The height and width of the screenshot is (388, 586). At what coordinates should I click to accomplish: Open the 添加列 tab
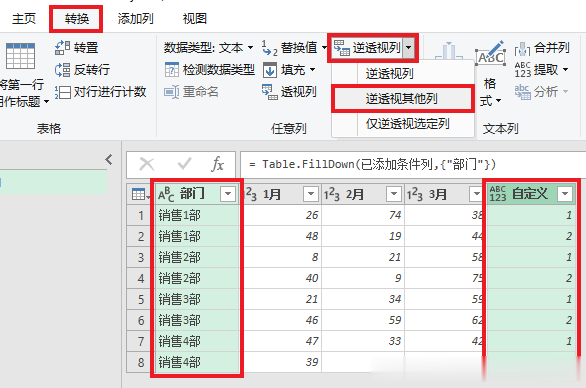coord(135,18)
